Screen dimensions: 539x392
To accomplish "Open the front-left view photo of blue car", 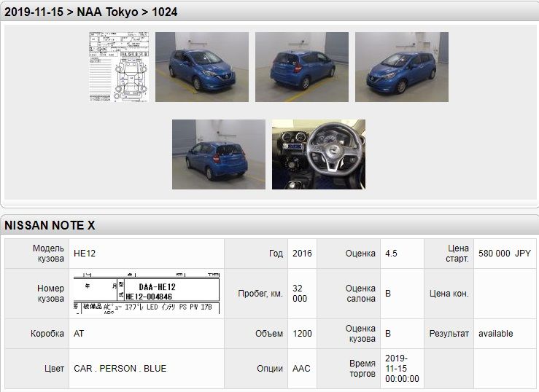I will tap(402, 67).
